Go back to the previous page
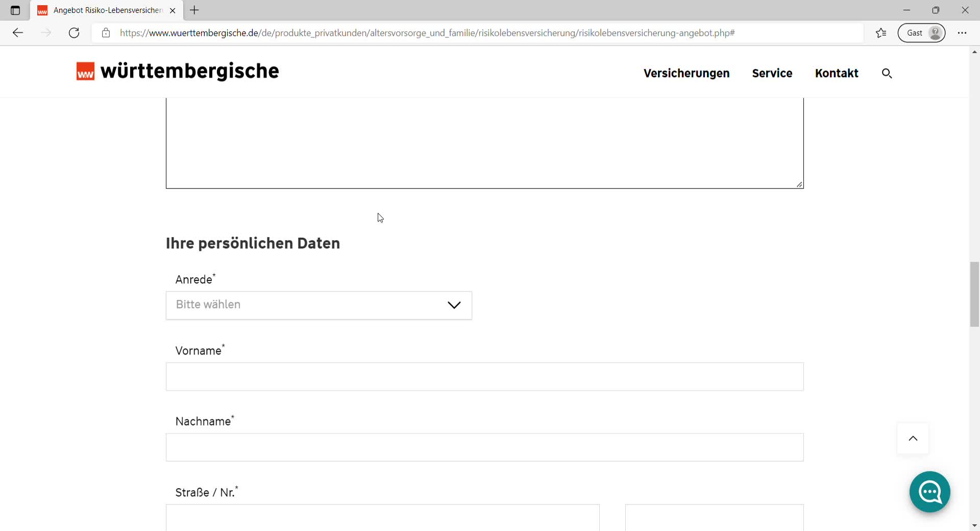Image resolution: width=980 pixels, height=531 pixels. click(x=18, y=33)
